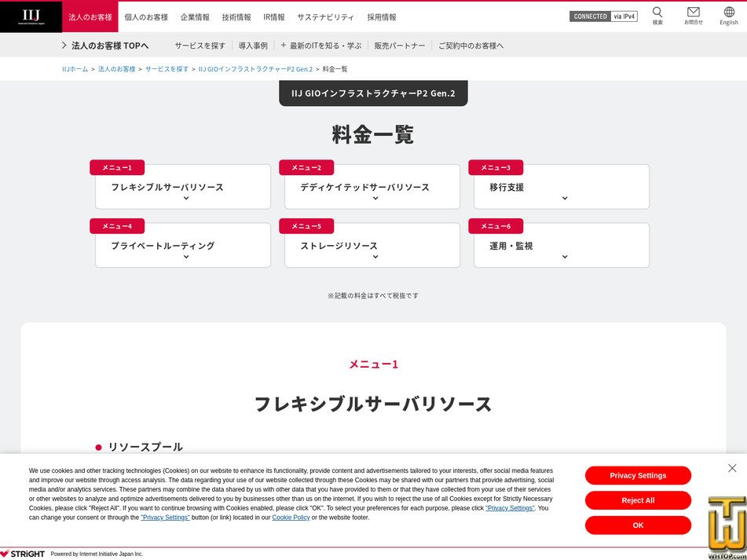Go to 法人のお客様 TOPへ
747x560 pixels.
click(x=105, y=46)
